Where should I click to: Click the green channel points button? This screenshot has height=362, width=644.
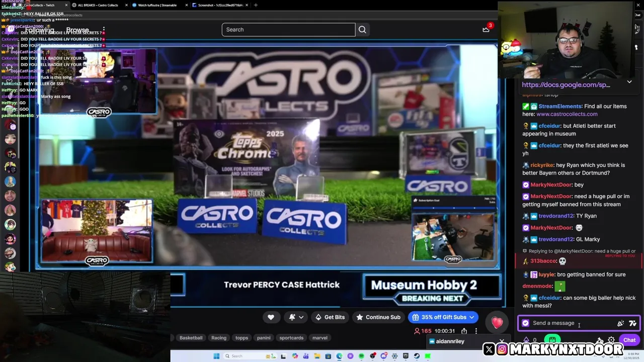[x=552, y=340]
